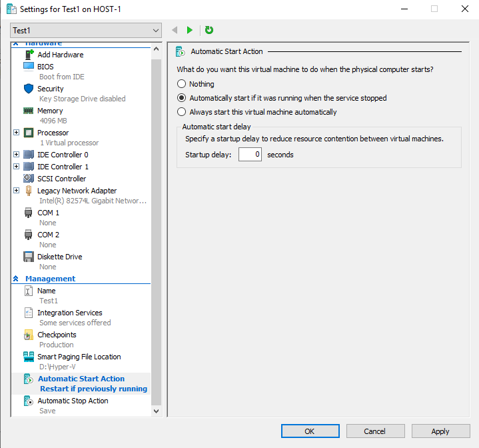The height and width of the screenshot is (448, 479).
Task: Select the COM 1 port icon
Action: pyautogui.click(x=29, y=213)
